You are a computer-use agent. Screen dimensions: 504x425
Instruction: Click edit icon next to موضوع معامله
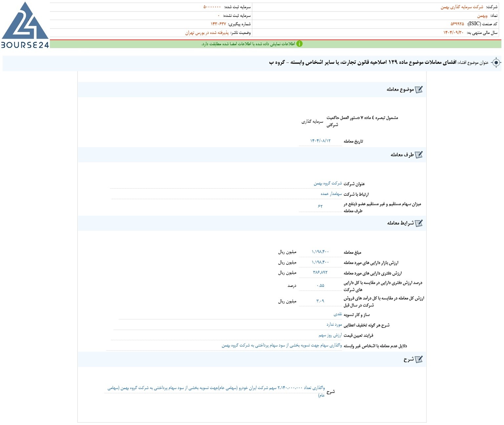click(419, 90)
